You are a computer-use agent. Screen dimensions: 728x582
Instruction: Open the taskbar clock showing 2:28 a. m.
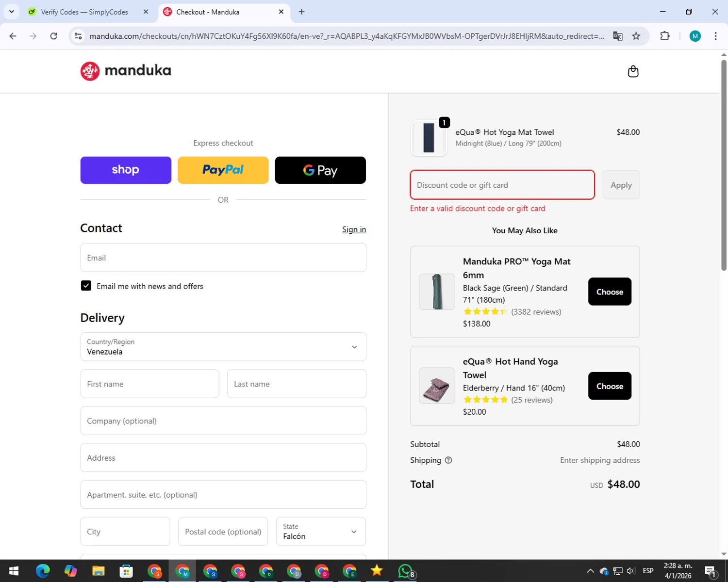click(678, 571)
